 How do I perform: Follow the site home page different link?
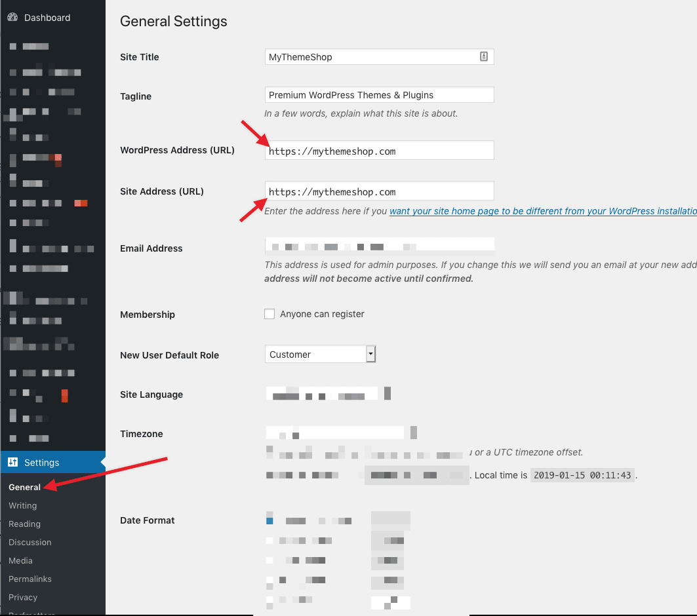(543, 211)
